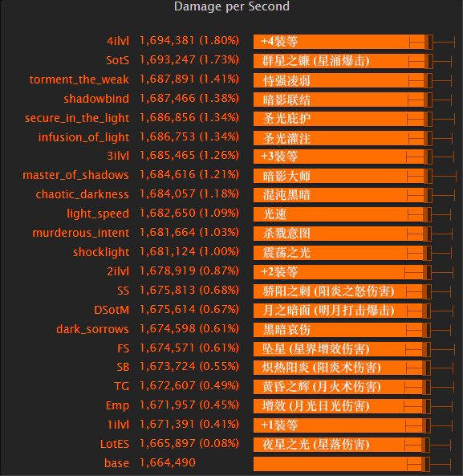This screenshot has height=476, width=463.
Task: Select the TG row label
Action: click(x=121, y=386)
